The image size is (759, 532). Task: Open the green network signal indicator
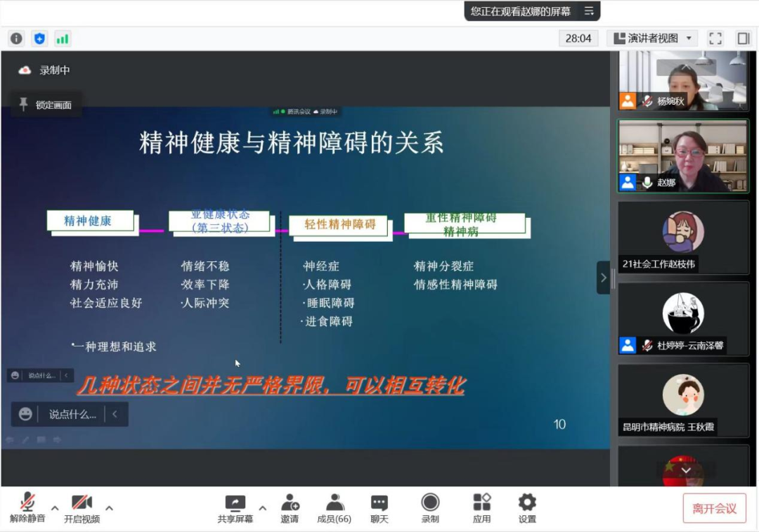[x=63, y=39]
